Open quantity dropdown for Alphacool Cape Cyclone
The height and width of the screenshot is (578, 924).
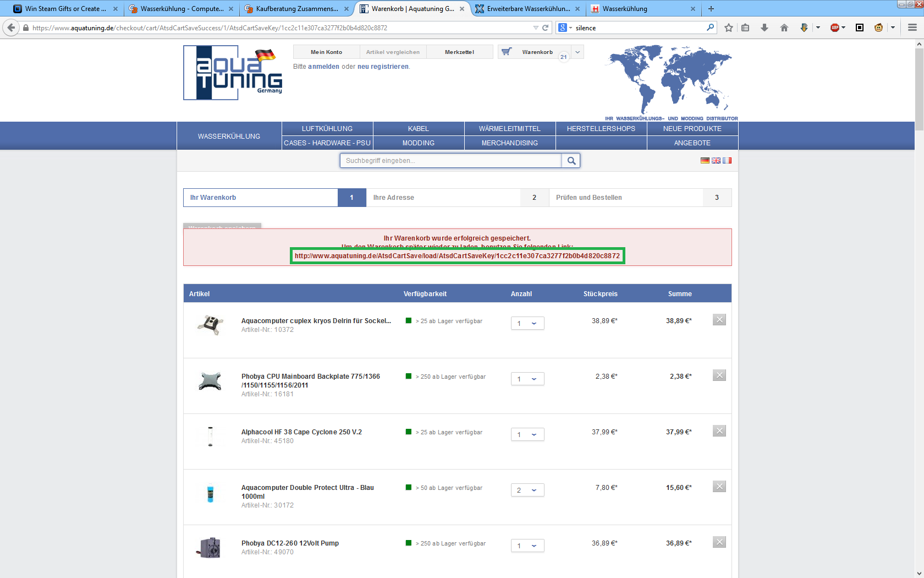coord(527,434)
